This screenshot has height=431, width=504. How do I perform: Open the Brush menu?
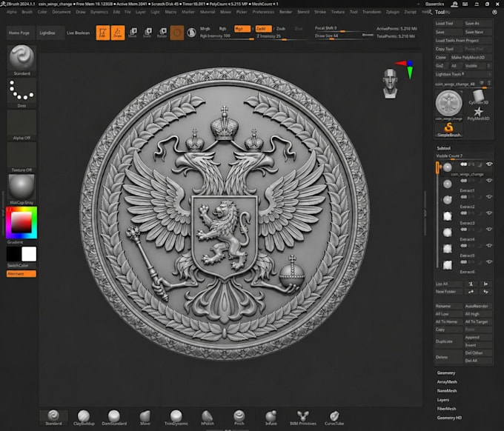pyautogui.click(x=27, y=12)
